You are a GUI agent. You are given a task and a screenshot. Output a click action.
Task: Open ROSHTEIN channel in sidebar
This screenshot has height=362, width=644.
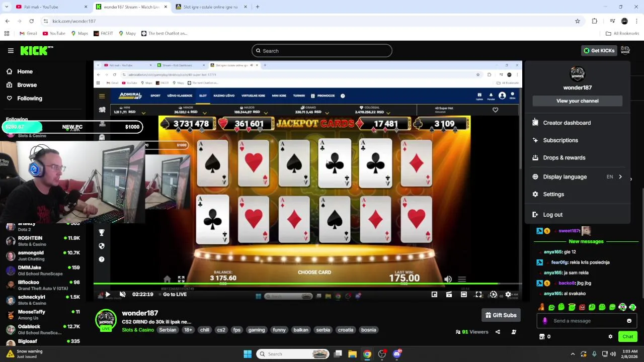(x=43, y=241)
